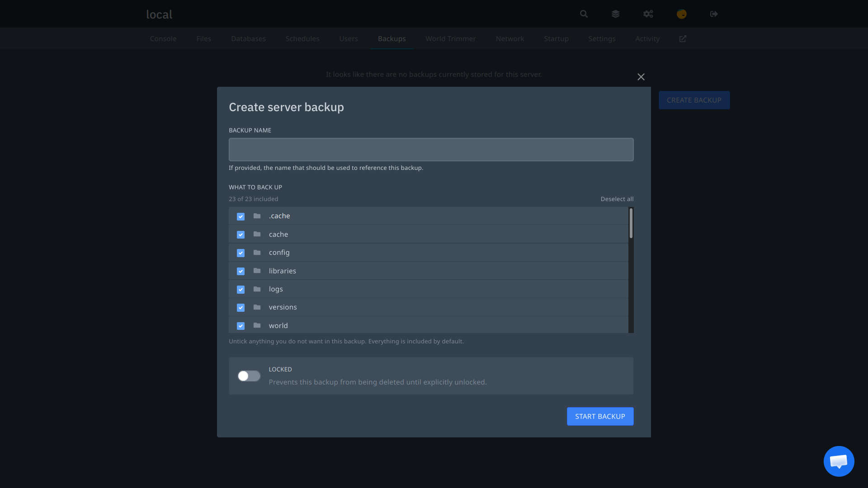
Task: Click the folder icon beside .cache
Action: click(x=257, y=216)
